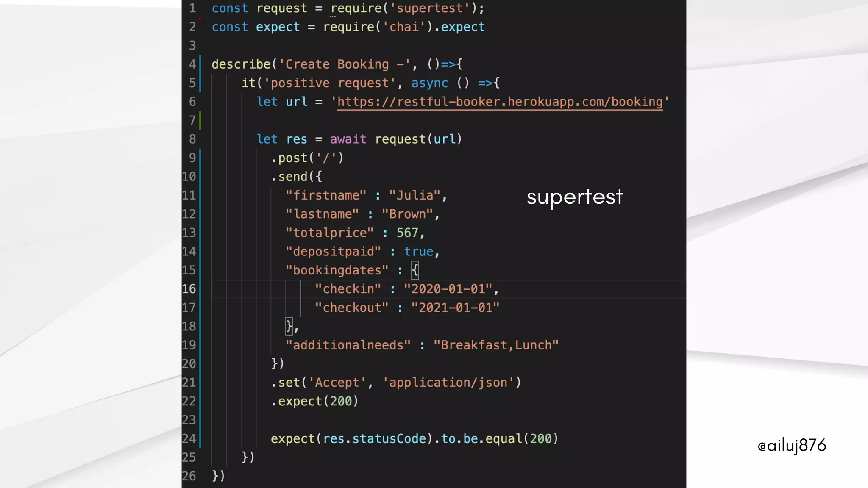
Task: Click the "checkout" key
Action: point(351,308)
